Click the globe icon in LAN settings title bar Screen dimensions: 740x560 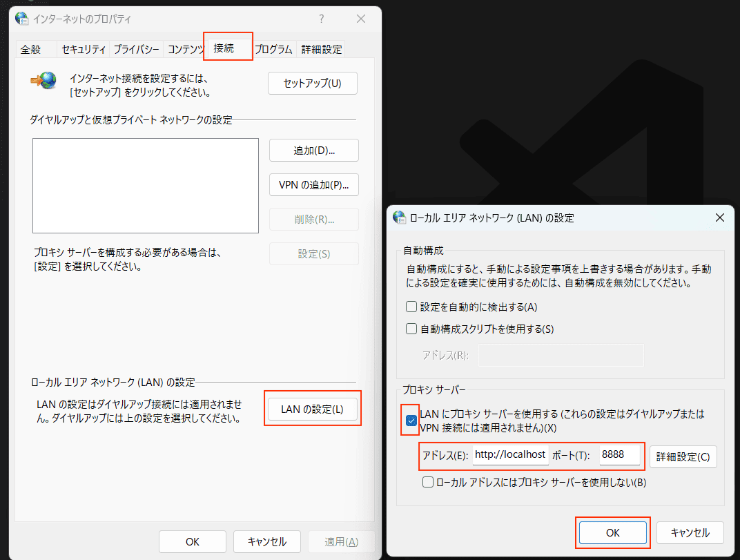[x=399, y=218]
